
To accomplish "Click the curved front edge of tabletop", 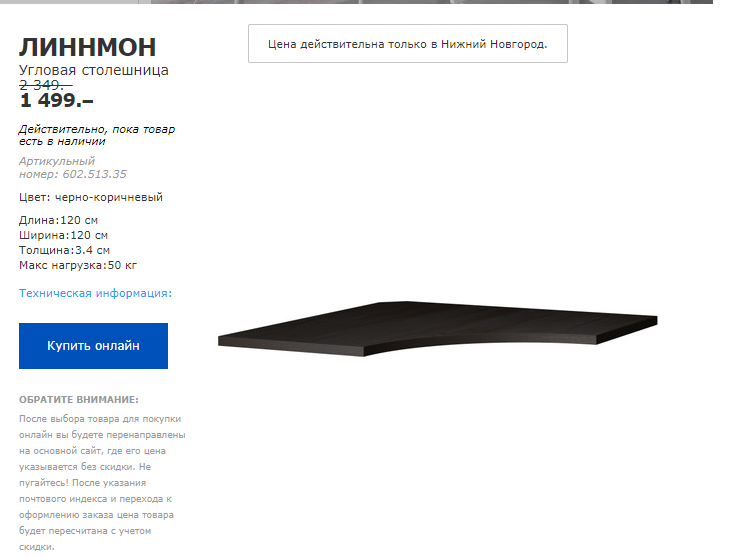I will click(x=481, y=345).
